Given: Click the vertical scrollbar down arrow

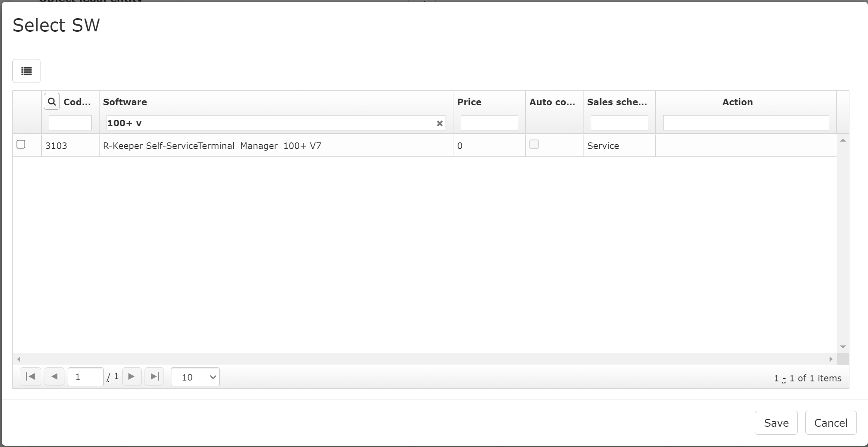Looking at the screenshot, I should [x=843, y=347].
